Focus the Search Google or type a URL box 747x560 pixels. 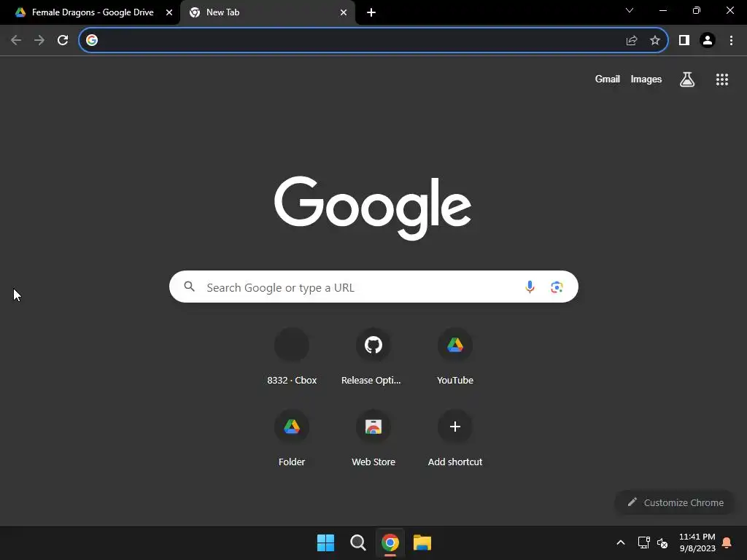(373, 287)
